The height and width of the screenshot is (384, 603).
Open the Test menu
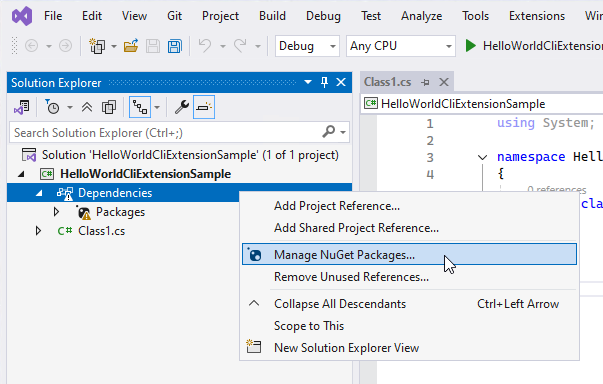pyautogui.click(x=371, y=16)
